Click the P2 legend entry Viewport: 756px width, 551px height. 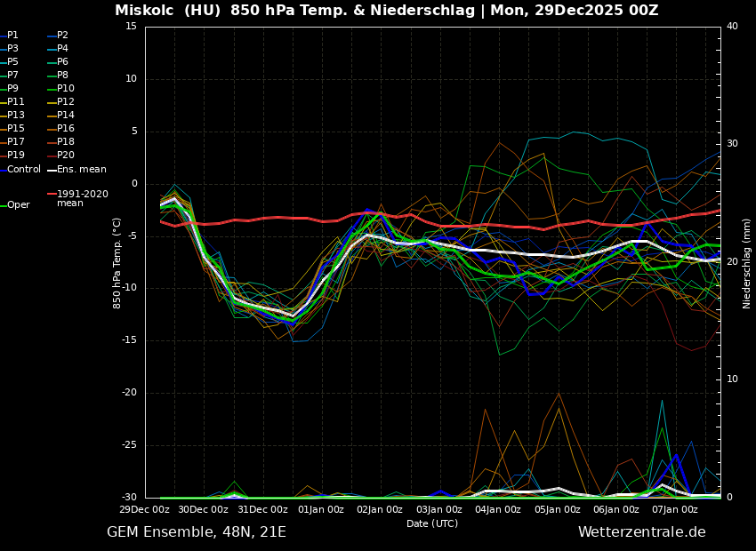pyautogui.click(x=62, y=36)
